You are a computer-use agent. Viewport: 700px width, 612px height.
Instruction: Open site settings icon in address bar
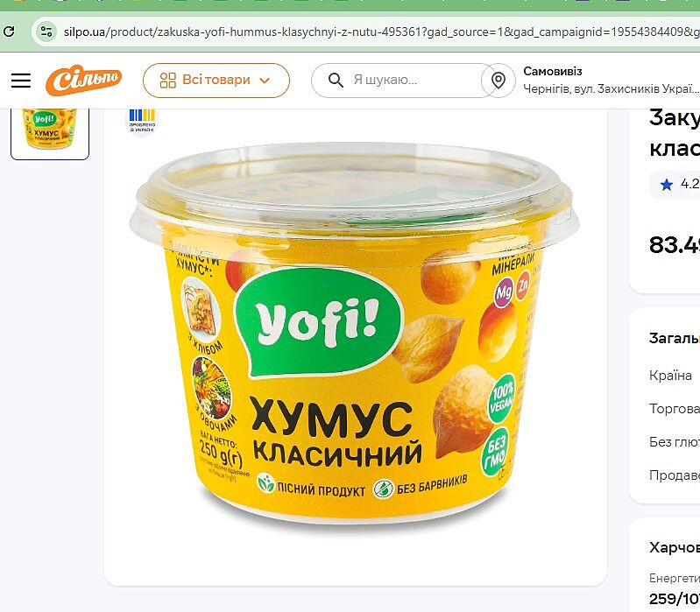(46, 32)
